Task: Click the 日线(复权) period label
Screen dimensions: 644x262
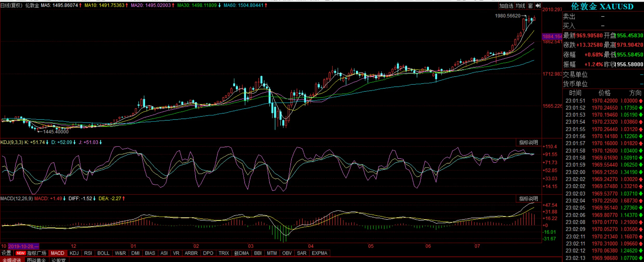Action: point(12,5)
